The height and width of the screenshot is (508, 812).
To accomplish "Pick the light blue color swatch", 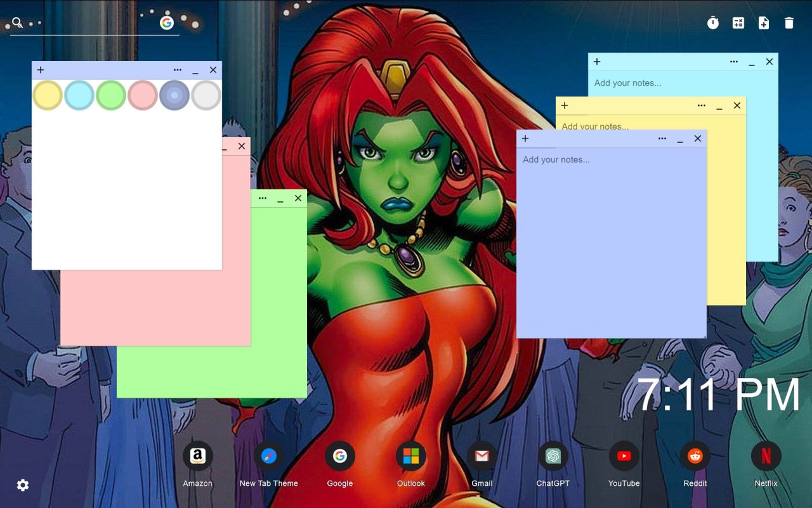I will [x=79, y=95].
